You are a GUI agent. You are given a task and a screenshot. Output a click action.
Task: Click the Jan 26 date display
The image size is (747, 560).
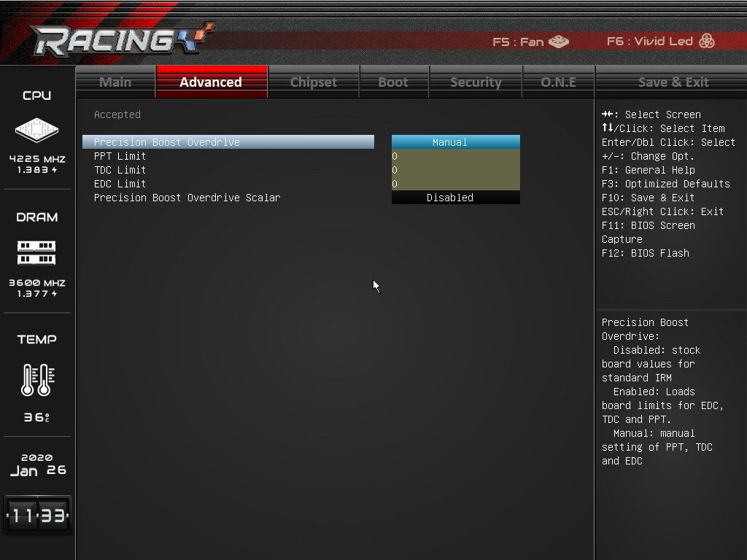click(38, 471)
